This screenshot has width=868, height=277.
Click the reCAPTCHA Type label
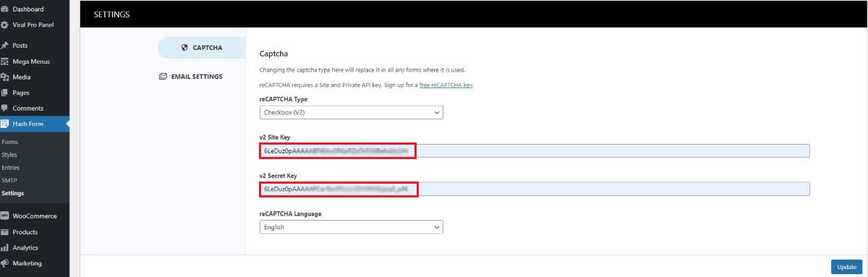[284, 99]
